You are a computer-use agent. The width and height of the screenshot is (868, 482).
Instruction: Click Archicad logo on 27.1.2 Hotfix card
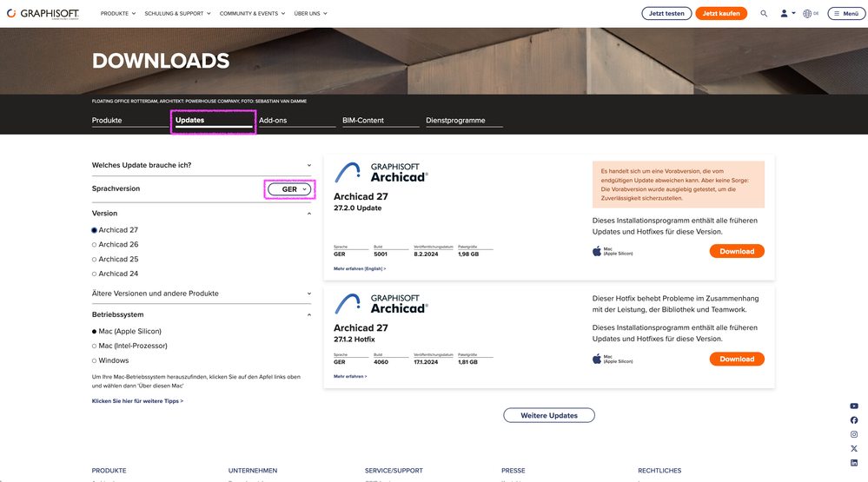click(x=381, y=303)
